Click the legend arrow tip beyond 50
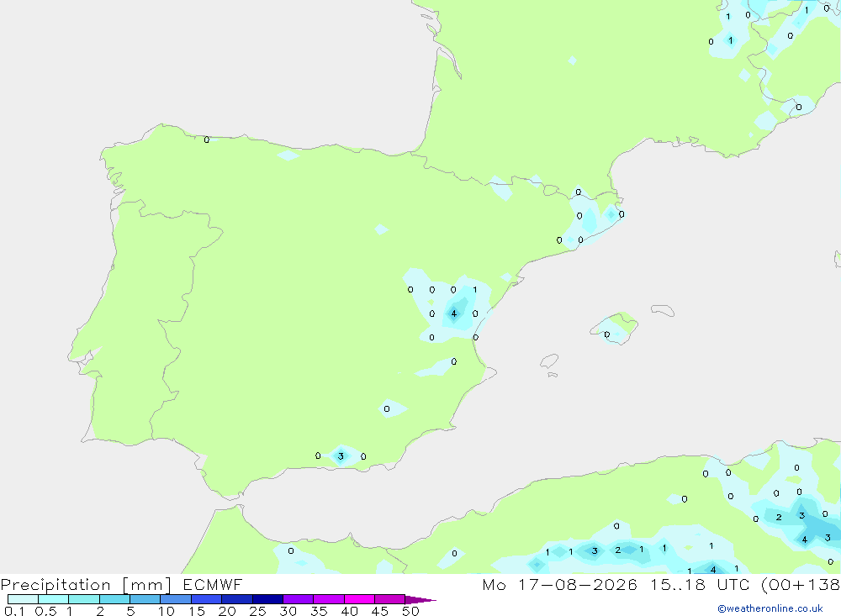 coord(421,599)
